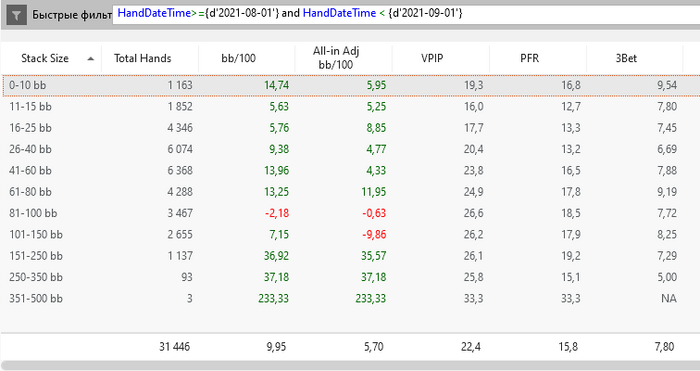Click the 3Bet value 6,69
The image size is (700, 371).
tap(667, 149)
